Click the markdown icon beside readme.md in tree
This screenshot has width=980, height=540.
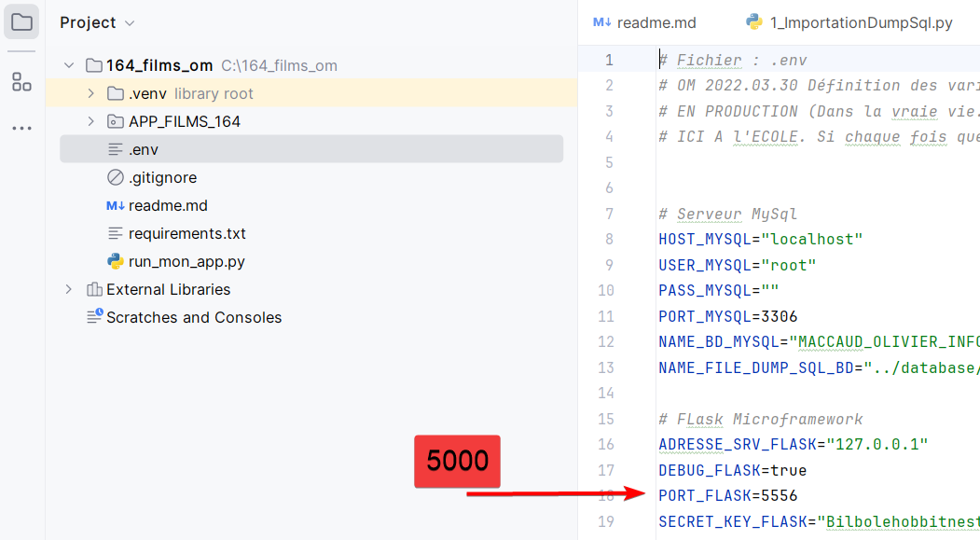(116, 205)
